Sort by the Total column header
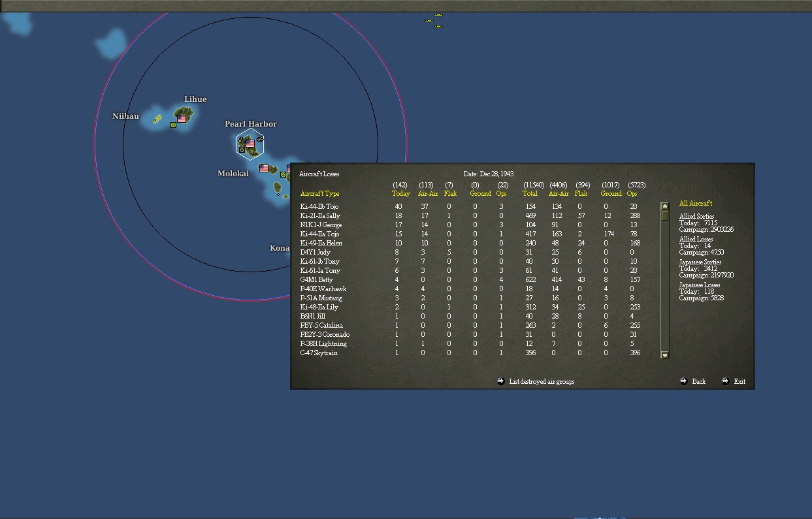This screenshot has height=519, width=812. (x=530, y=194)
